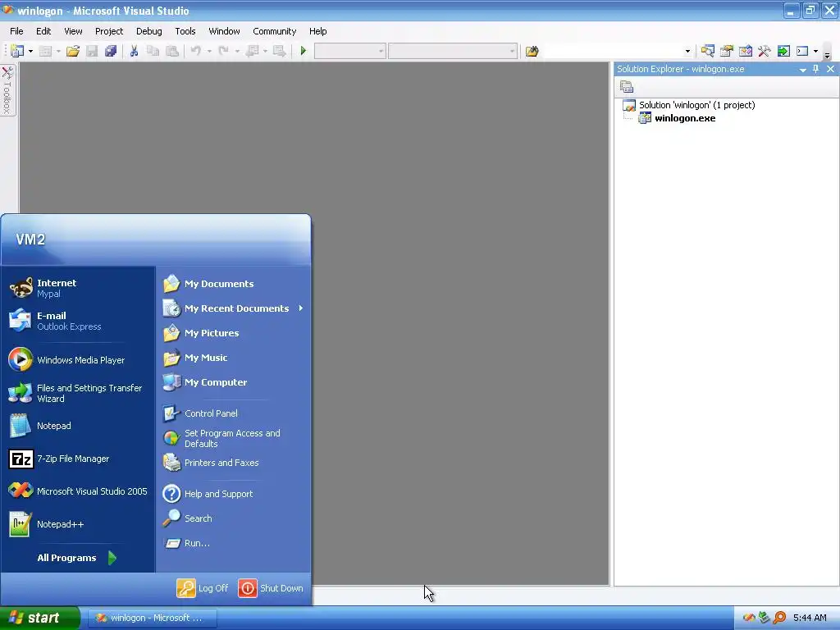
Task: Open the View menu
Action: [x=73, y=31]
